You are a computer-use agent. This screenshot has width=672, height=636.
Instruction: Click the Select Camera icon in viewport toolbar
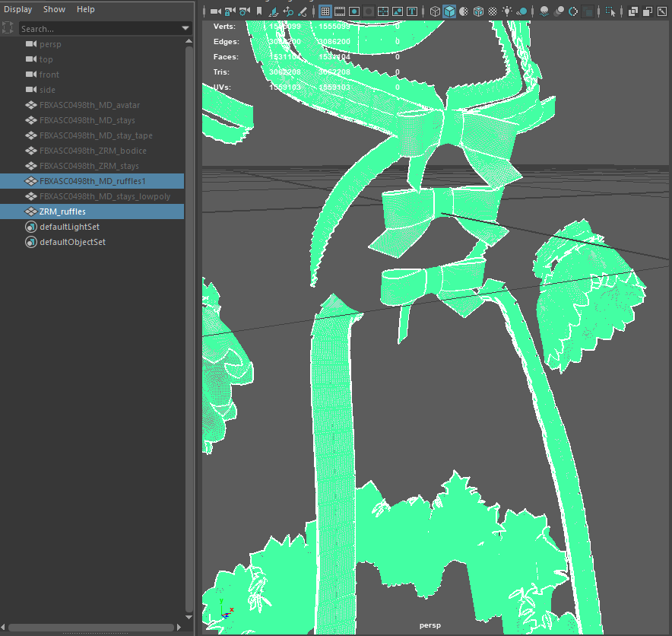pyautogui.click(x=215, y=11)
